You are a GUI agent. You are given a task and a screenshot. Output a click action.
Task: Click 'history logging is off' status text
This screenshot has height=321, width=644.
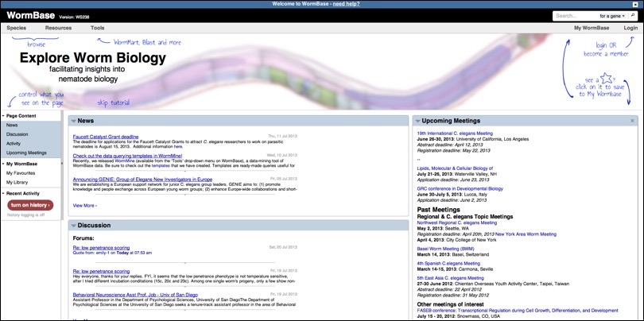pos(26,215)
